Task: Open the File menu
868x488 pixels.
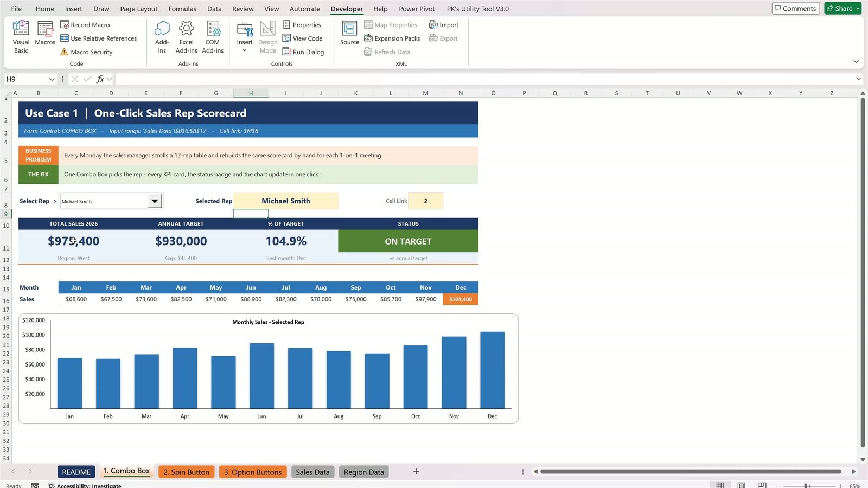Action: [16, 9]
